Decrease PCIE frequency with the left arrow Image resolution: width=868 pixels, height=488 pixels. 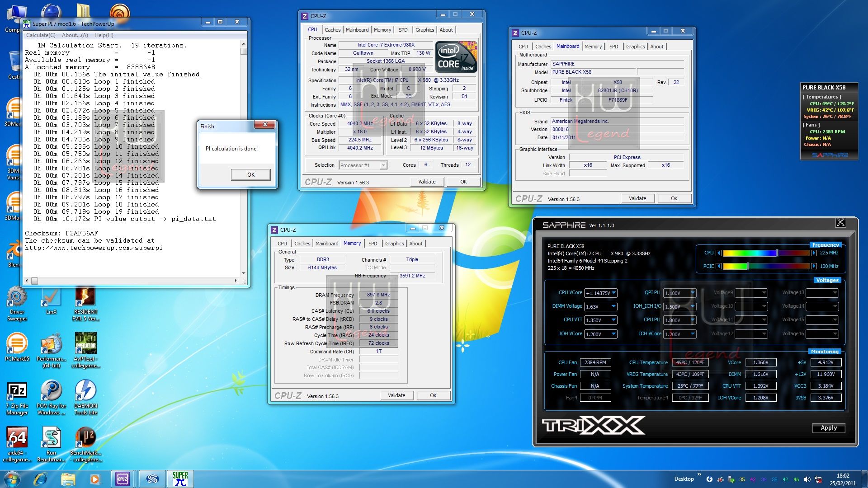719,266
